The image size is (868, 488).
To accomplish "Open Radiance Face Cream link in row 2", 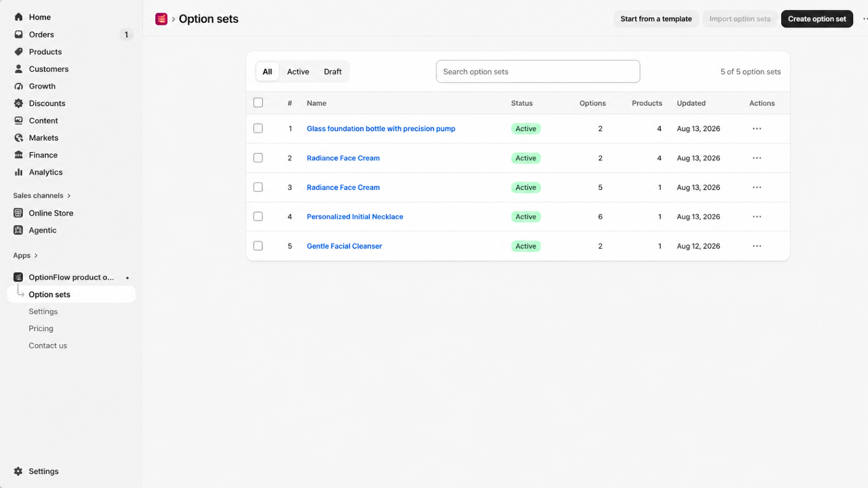I will tap(343, 158).
